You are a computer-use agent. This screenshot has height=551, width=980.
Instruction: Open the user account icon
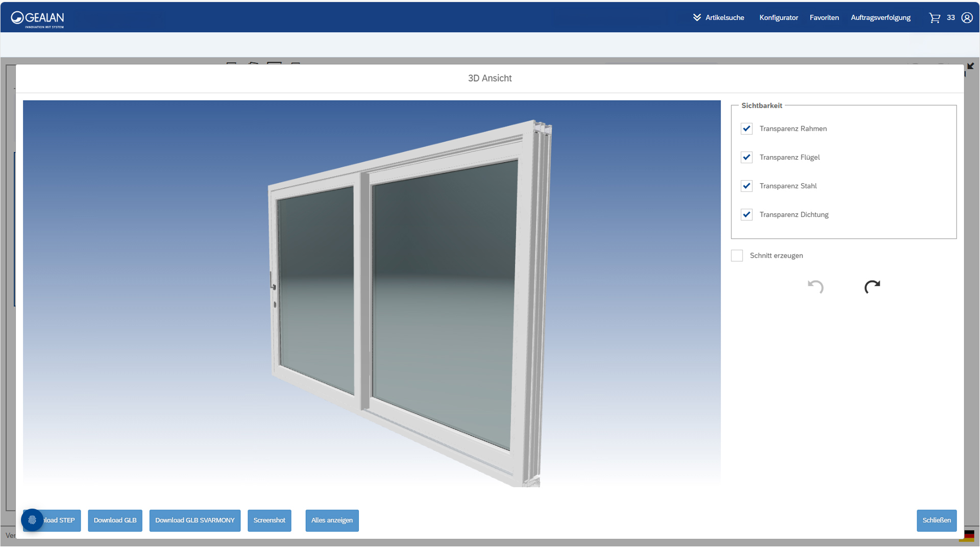point(967,18)
